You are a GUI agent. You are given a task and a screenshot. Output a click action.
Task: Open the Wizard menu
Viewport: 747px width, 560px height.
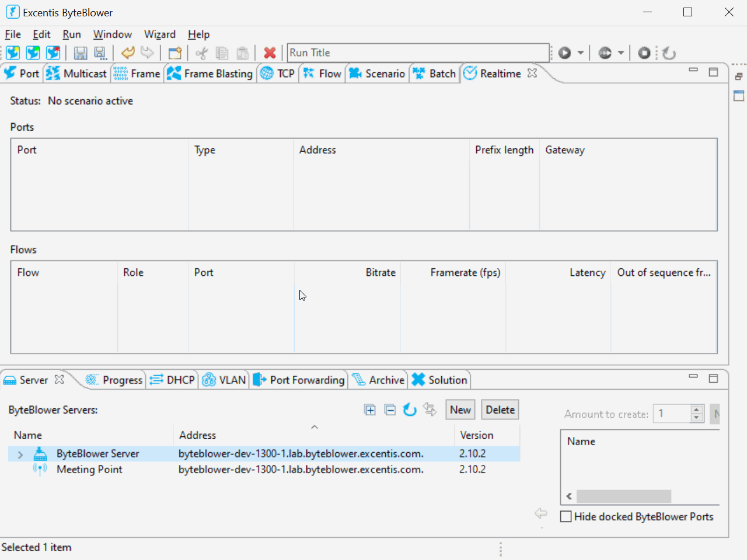point(159,34)
